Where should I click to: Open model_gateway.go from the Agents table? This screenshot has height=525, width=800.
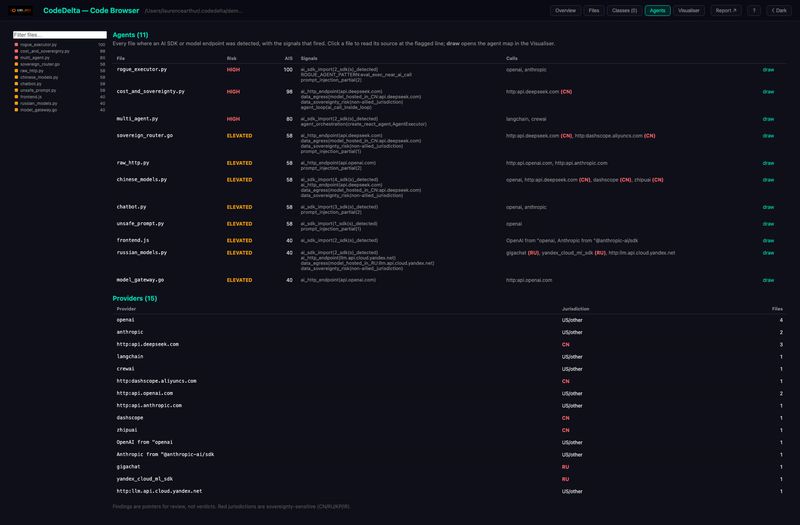pos(140,280)
